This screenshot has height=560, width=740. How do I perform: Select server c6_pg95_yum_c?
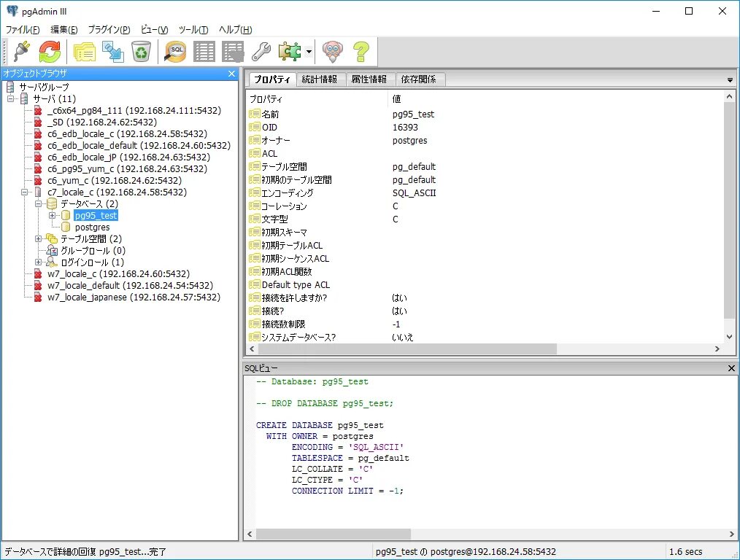128,168
